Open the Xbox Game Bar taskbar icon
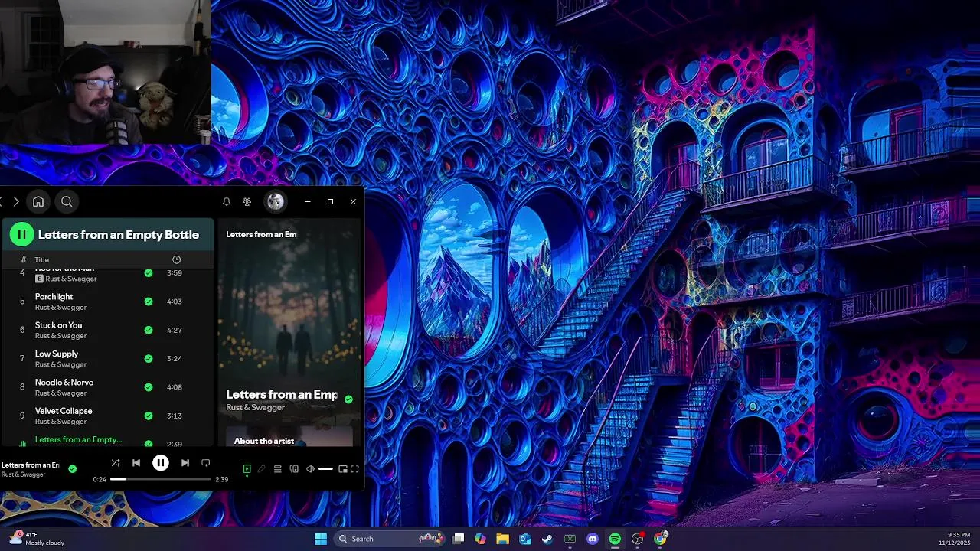980x551 pixels. (570, 539)
